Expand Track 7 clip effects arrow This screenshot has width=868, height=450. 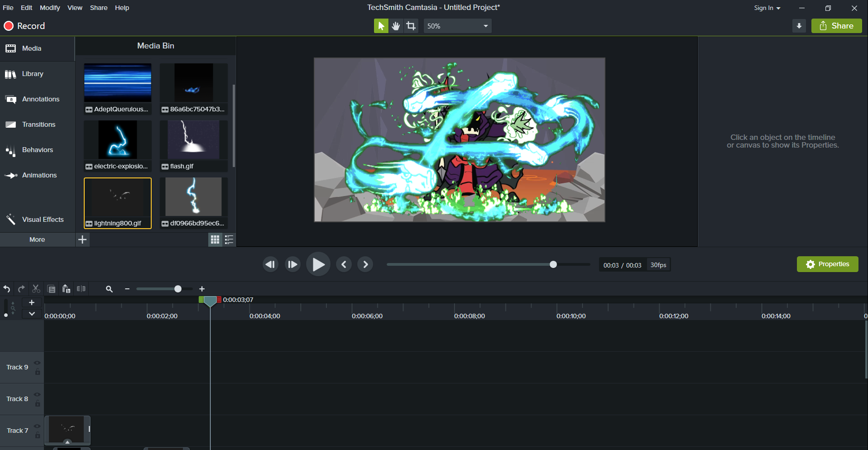[67, 442]
